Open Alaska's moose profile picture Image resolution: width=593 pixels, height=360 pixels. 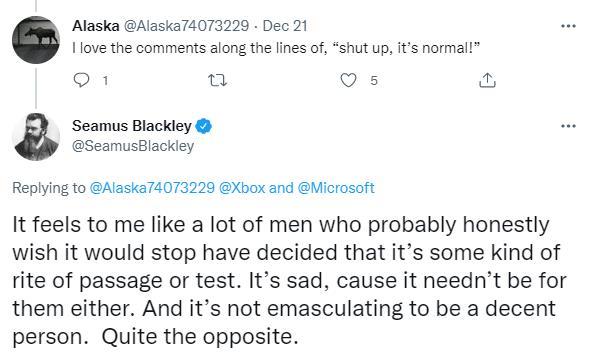pos(36,40)
